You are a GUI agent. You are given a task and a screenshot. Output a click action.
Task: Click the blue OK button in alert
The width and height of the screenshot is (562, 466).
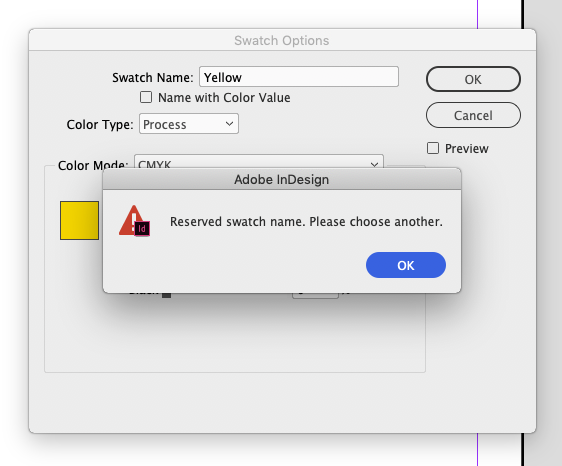(x=406, y=265)
